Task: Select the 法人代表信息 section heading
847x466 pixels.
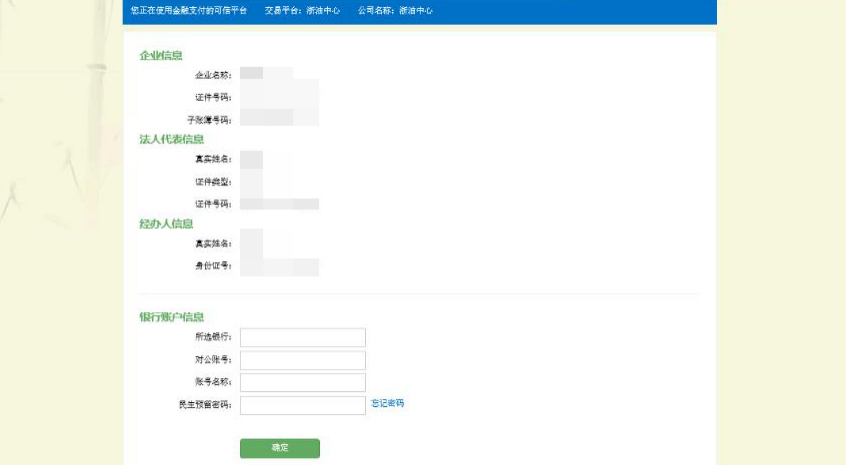Action: click(x=171, y=139)
